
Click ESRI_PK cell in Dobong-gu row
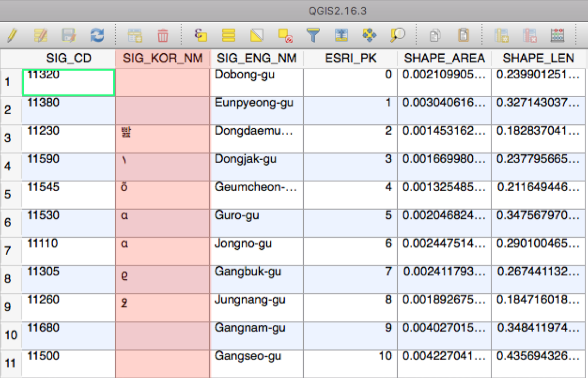351,83
